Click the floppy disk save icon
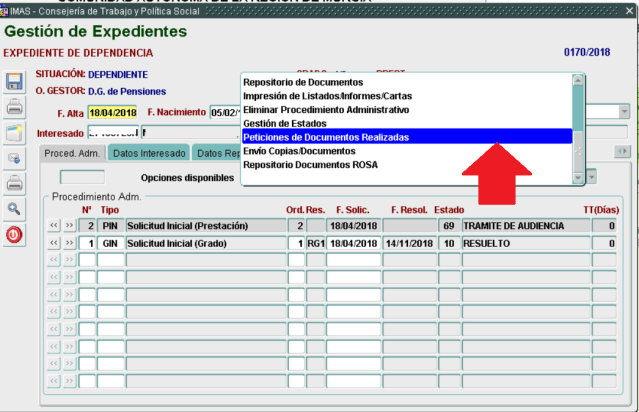Screen dimensions: 639x412 click(15, 81)
